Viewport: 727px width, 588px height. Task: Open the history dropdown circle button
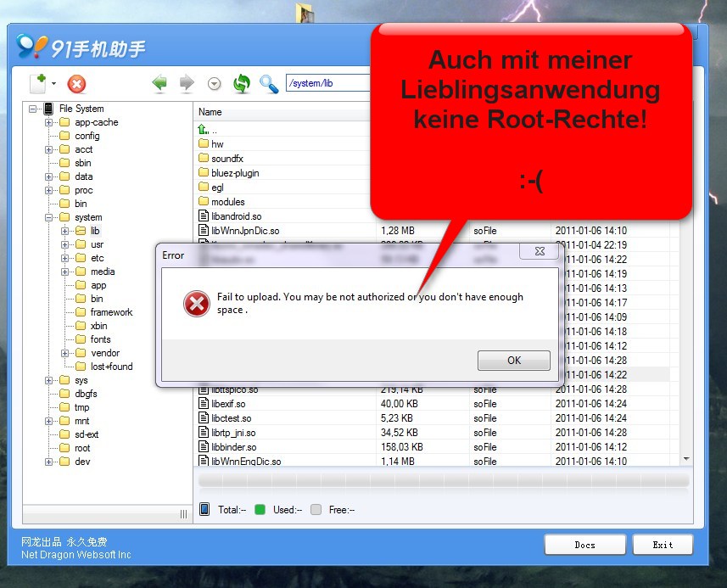pos(214,84)
